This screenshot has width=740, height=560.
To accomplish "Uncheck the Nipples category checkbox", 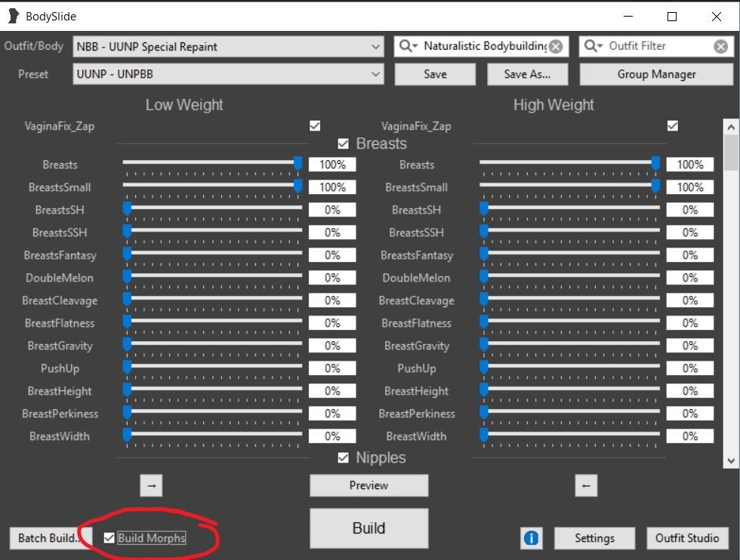I will click(343, 457).
